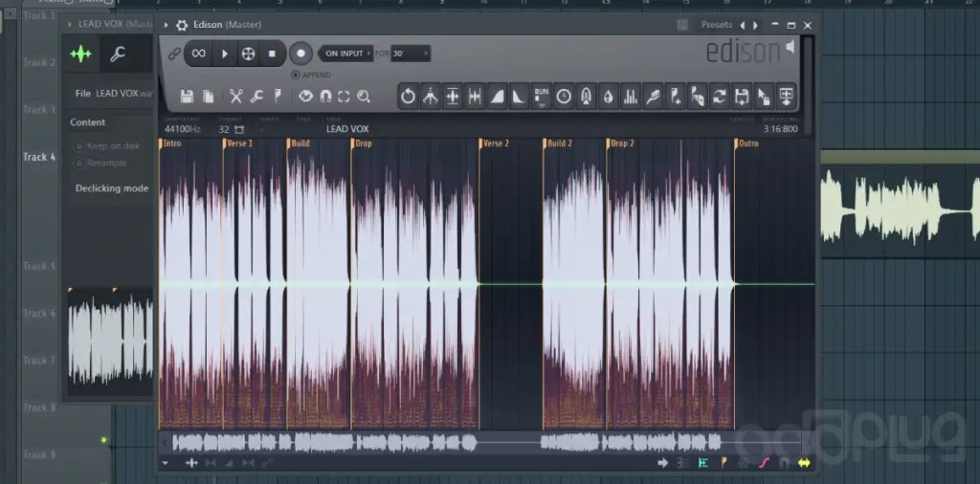
Task: Click the Tune loop arrows icon
Action: tap(720, 97)
